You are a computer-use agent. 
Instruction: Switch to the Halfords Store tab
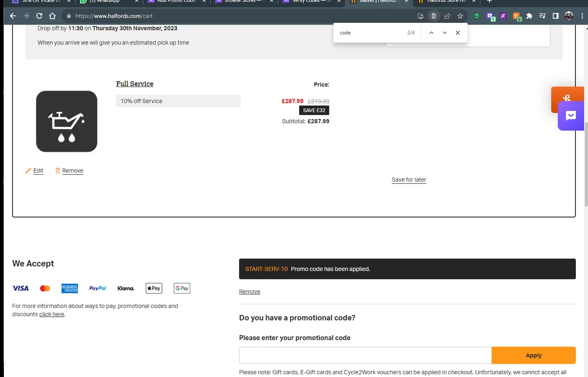pyautogui.click(x=446, y=2)
